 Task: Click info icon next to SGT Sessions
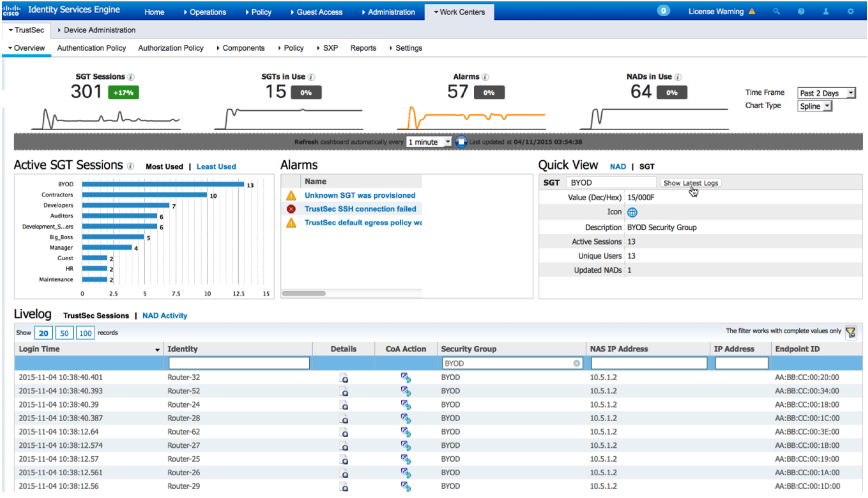[x=131, y=77]
